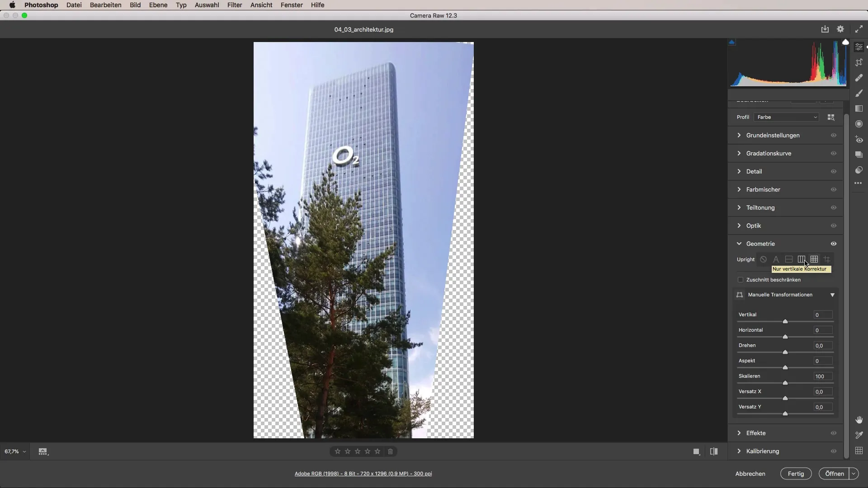Open the Snapshots panel icon
The image size is (868, 488).
(x=859, y=155)
